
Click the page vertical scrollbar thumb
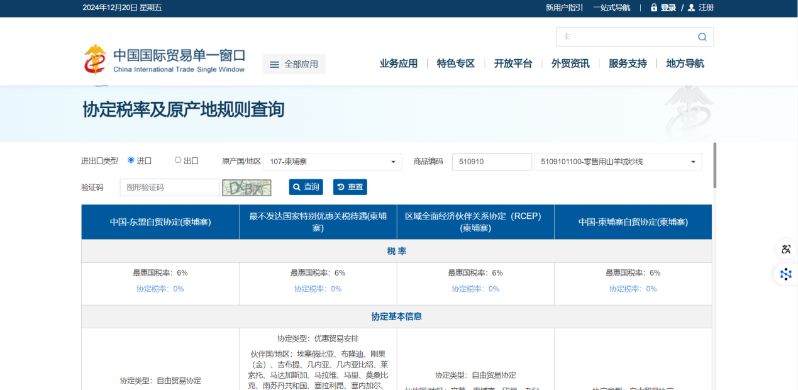pos(715,165)
